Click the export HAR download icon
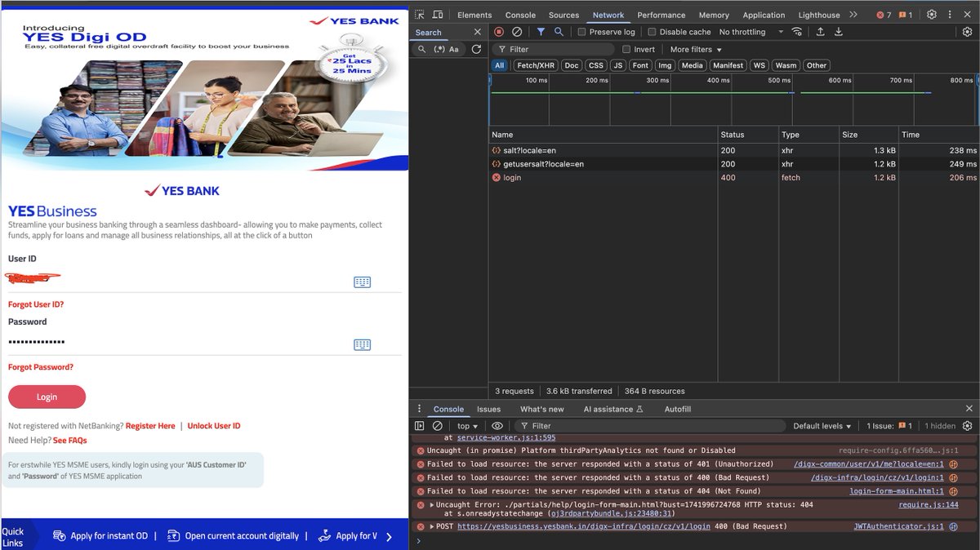Image resolution: width=980 pixels, height=550 pixels. (838, 32)
